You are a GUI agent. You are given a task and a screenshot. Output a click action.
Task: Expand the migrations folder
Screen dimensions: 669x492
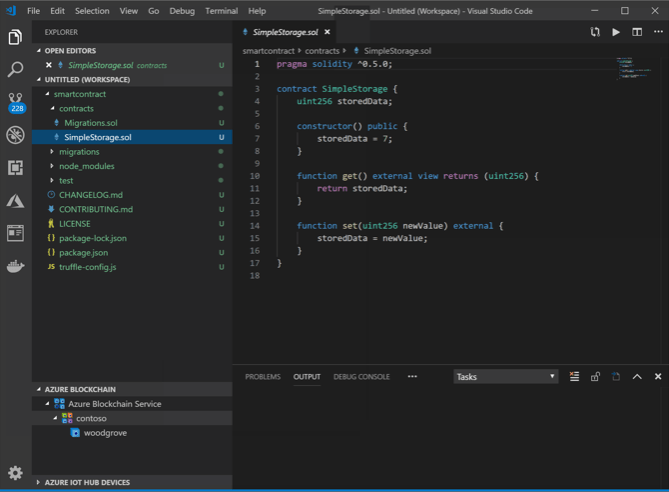pyautogui.click(x=52, y=151)
